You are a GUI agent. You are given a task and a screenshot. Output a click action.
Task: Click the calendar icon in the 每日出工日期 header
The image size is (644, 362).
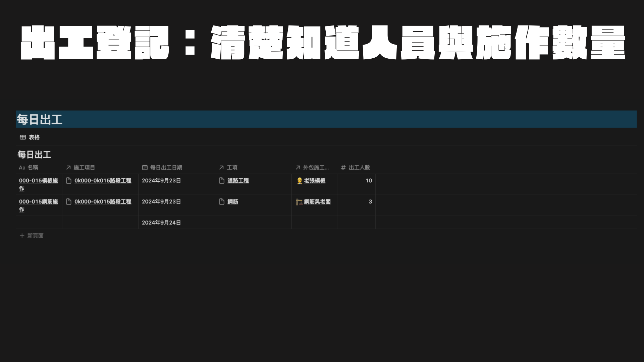145,168
